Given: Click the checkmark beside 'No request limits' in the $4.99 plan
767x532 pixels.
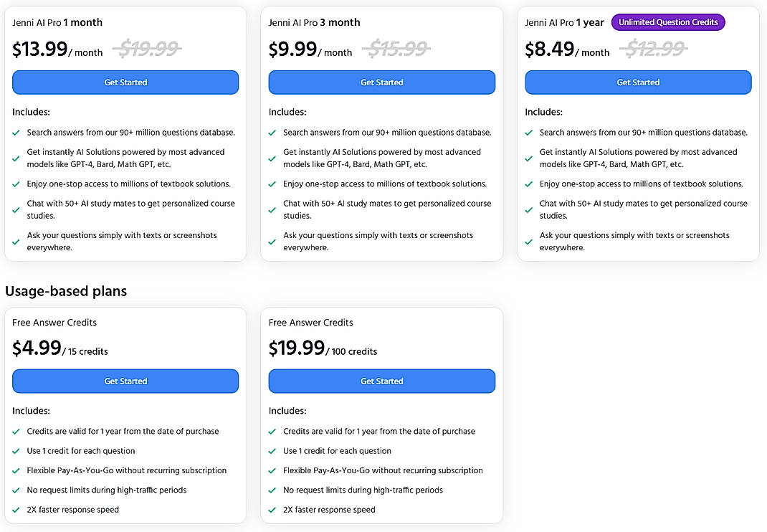Looking at the screenshot, I should click(16, 490).
